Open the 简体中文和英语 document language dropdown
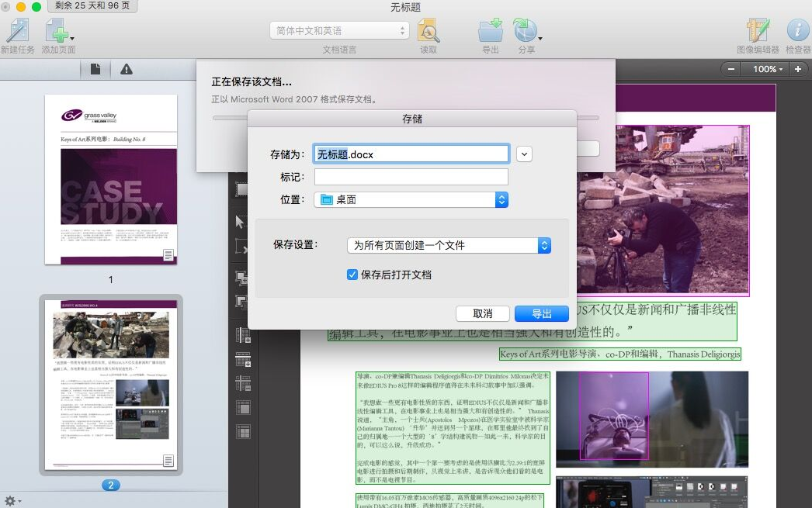This screenshot has width=812, height=508. [x=339, y=31]
